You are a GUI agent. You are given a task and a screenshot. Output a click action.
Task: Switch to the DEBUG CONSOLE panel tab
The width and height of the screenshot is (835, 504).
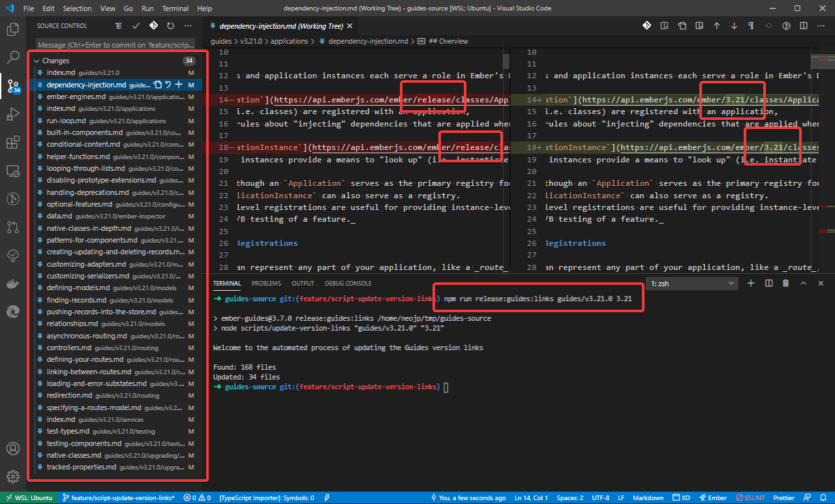point(348,284)
